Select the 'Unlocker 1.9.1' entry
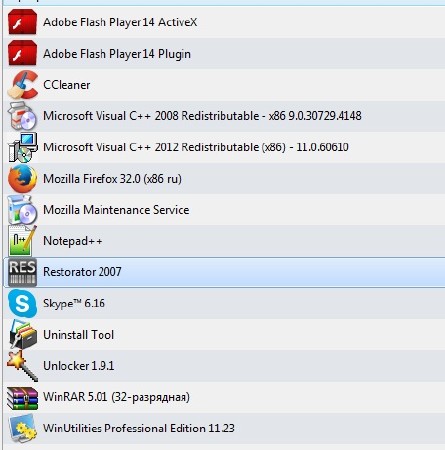Screen dimensions: 445x450 pyautogui.click(x=79, y=366)
